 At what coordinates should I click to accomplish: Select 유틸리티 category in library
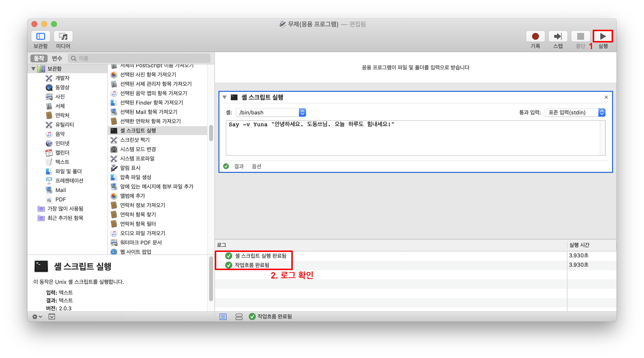(x=65, y=124)
